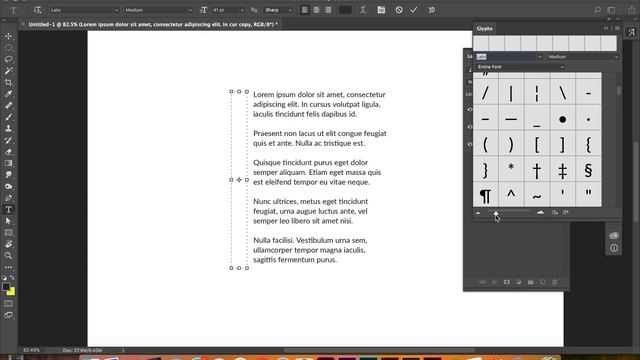The width and height of the screenshot is (640, 360).
Task: Change the screen mode
Action: [x=8, y=315]
